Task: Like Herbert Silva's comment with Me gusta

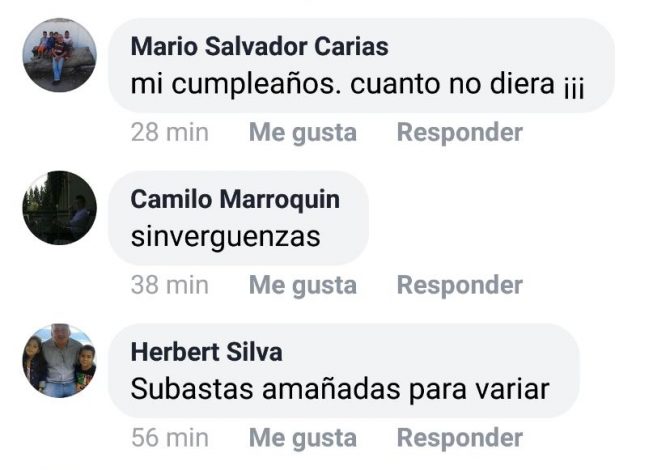Action: [x=303, y=438]
